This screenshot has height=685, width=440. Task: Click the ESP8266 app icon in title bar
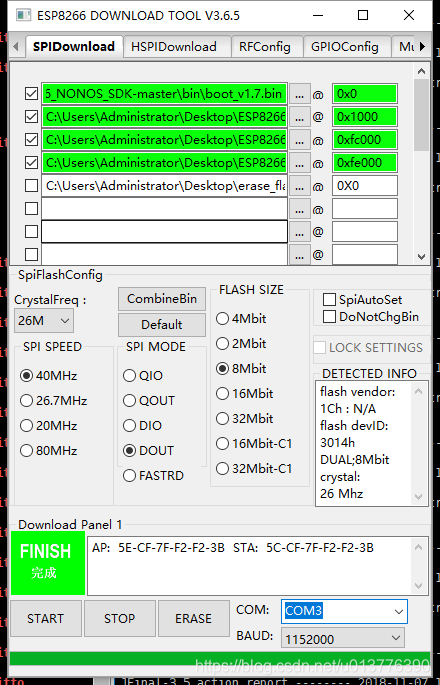click(23, 15)
